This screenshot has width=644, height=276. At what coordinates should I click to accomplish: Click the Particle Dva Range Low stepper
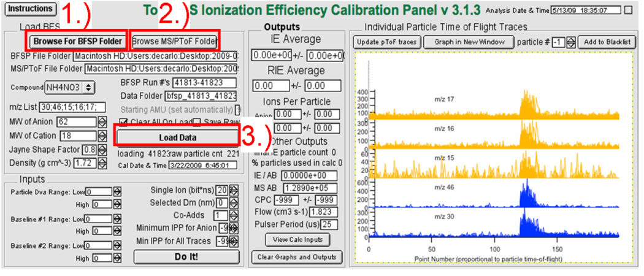tap(117, 192)
